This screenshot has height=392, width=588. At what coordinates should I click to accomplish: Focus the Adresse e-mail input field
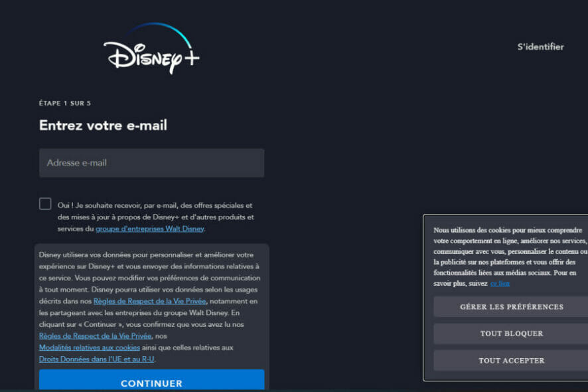click(x=151, y=163)
